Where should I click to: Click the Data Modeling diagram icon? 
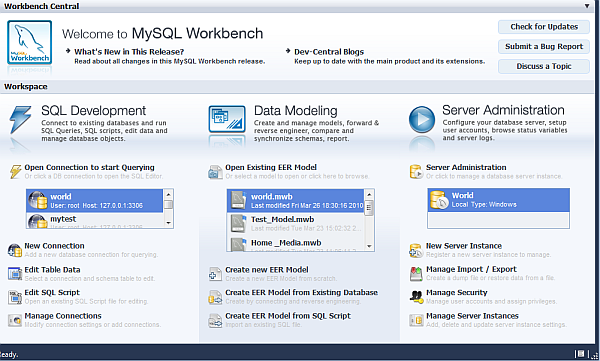pos(227,119)
